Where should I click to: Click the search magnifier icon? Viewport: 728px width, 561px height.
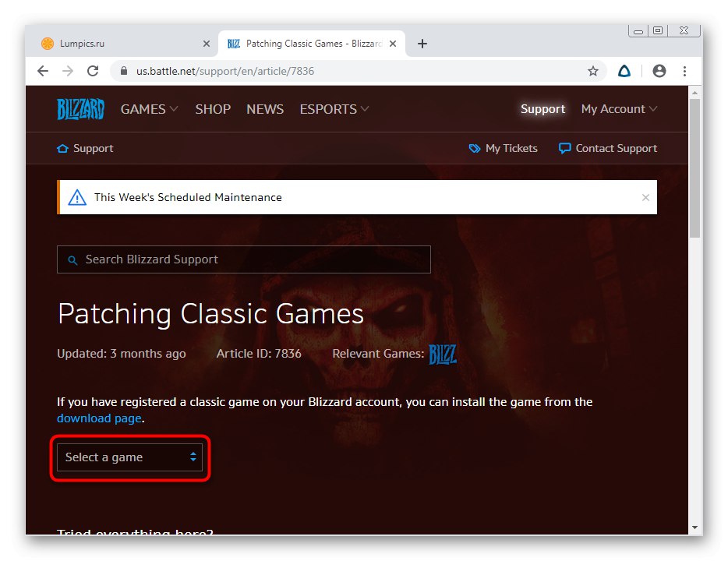click(72, 259)
